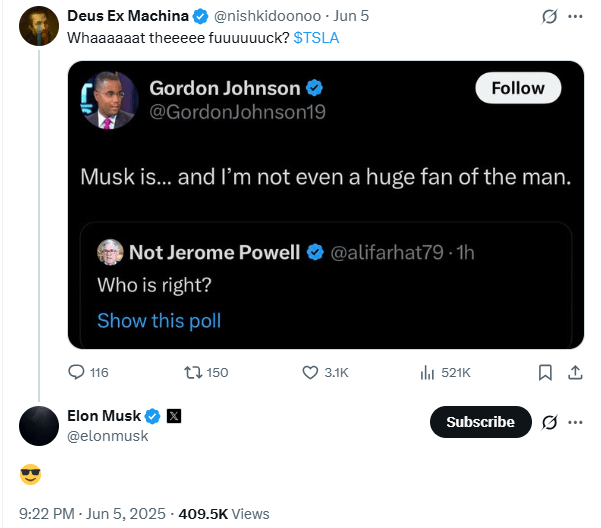Click the repost icon showing 150
This screenshot has height=528, width=601.
coord(193,373)
